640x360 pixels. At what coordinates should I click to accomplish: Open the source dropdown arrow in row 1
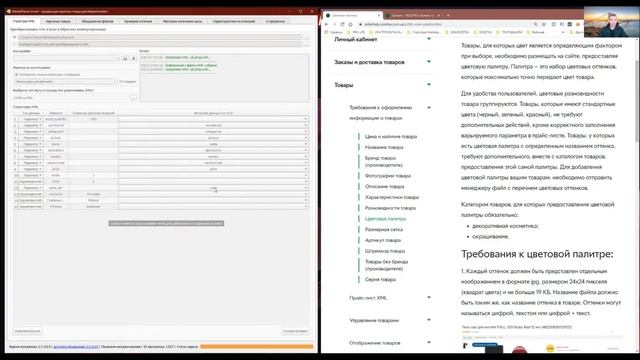(x=305, y=119)
